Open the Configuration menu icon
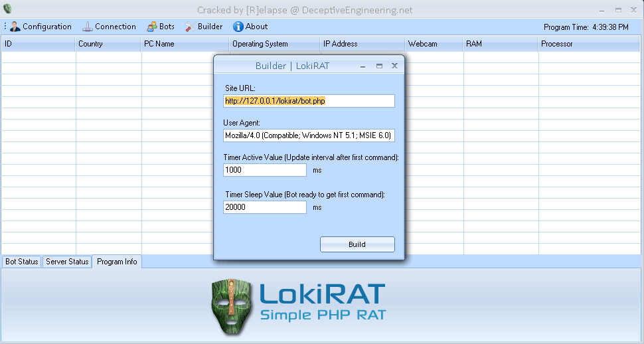The height and width of the screenshot is (344, 644). tap(15, 27)
